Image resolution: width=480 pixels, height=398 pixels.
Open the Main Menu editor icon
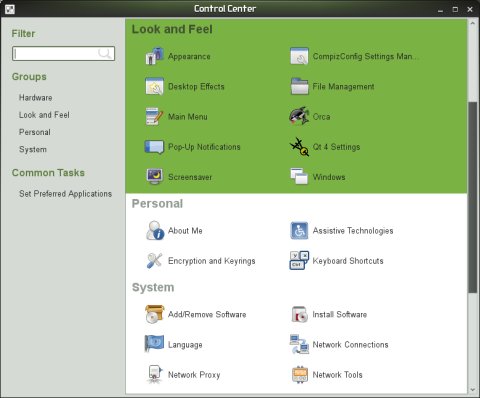(154, 116)
